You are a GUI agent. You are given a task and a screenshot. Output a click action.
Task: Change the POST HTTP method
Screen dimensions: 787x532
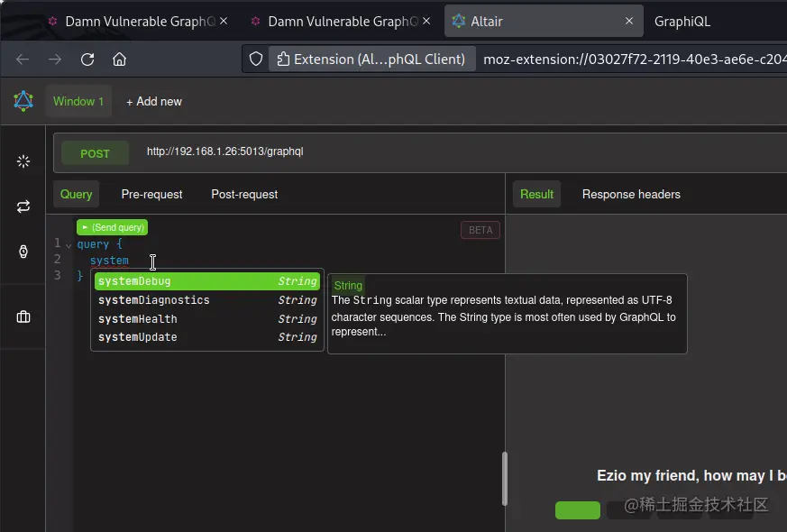tap(95, 153)
